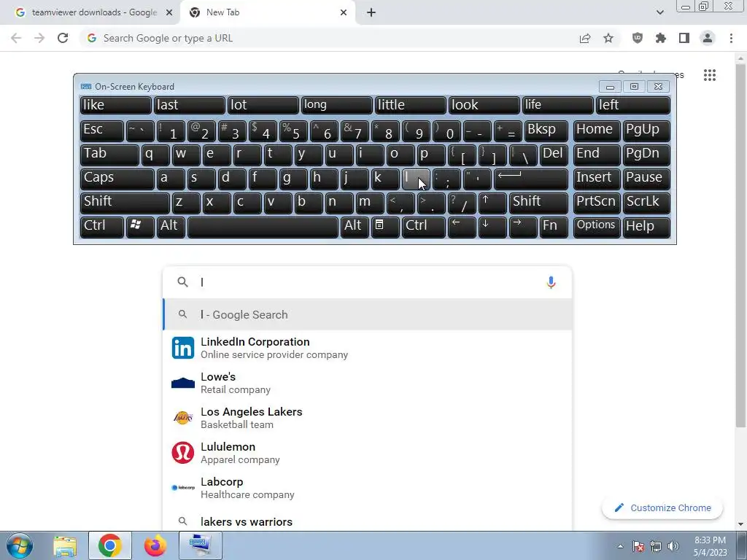Open the tab search chevron dropdown
The height and width of the screenshot is (560, 747).
659,13
